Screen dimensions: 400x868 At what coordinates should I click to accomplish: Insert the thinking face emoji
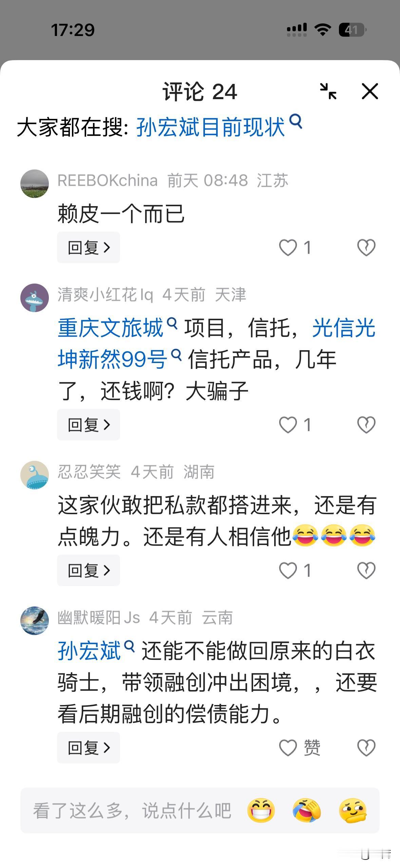point(353,810)
